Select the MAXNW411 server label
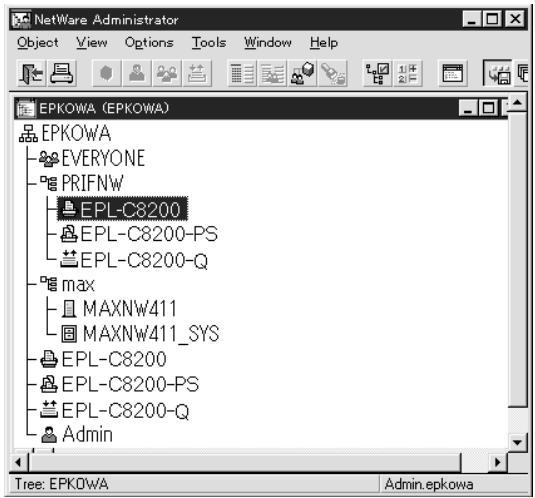Screen dimensions: 535x498 [130, 309]
